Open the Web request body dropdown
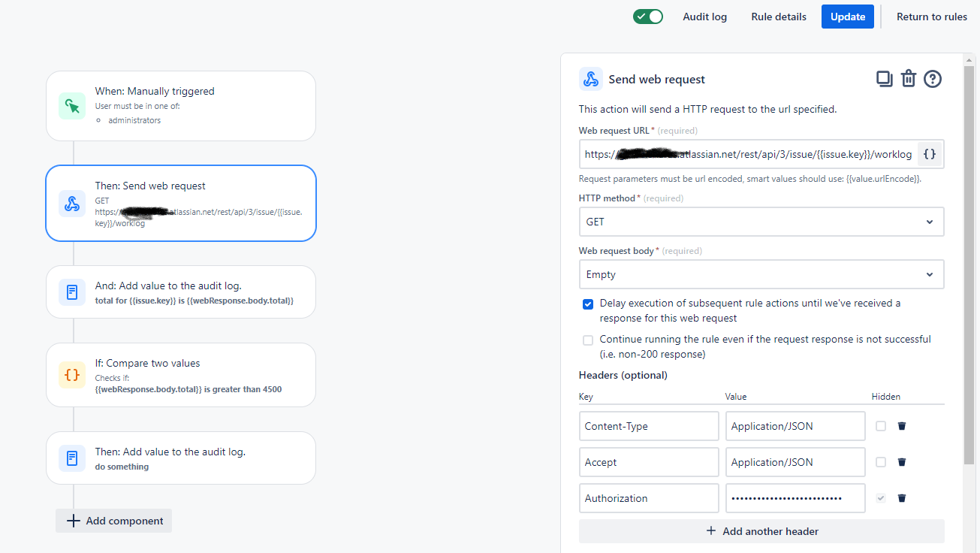Screen dimensions: 980x553 click(x=761, y=274)
